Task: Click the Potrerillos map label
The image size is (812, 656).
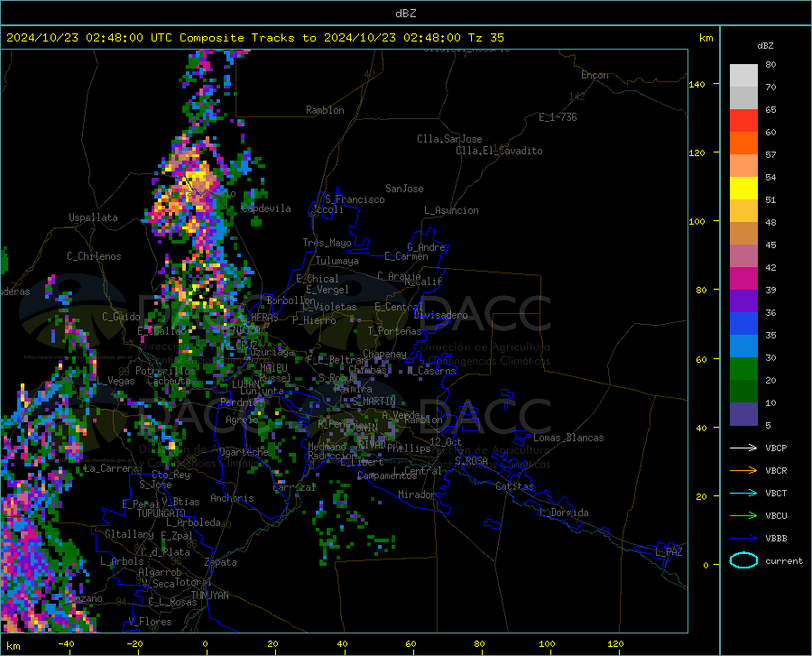Action: 165,371
